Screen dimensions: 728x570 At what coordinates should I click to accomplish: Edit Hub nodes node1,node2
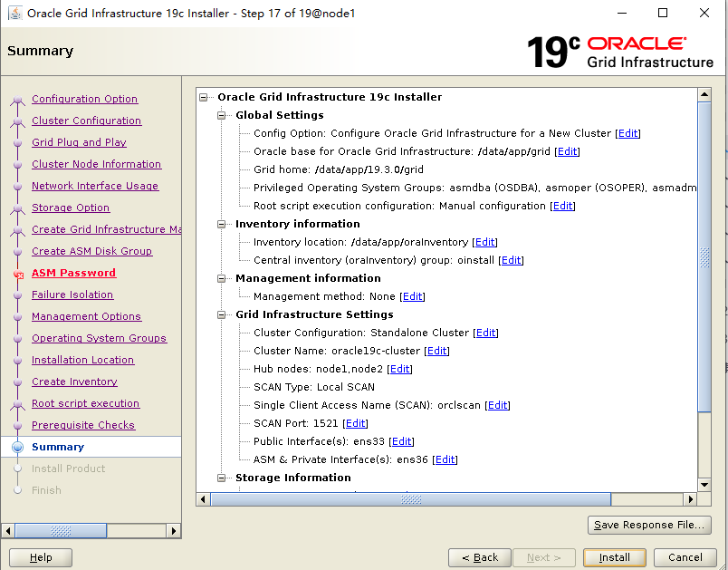(x=399, y=369)
